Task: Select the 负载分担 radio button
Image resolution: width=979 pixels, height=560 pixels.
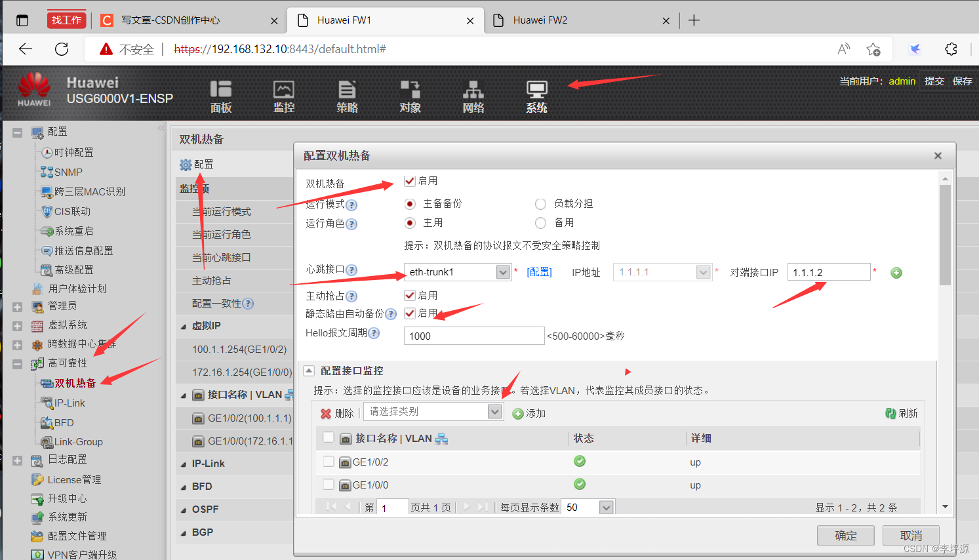Action: (x=540, y=204)
